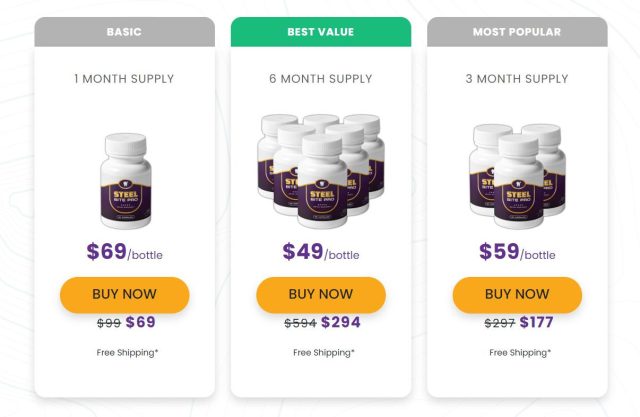
Task: Click the BASIC plan header
Action: [124, 32]
